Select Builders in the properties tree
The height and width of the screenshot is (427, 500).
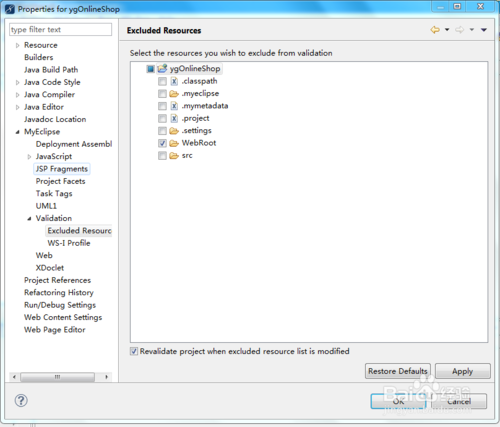pyautogui.click(x=39, y=57)
